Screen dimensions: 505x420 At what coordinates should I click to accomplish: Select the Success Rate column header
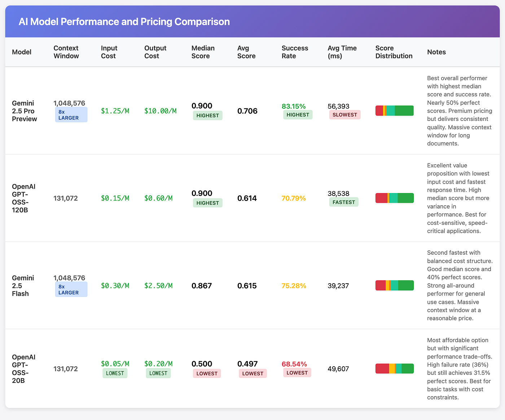[295, 52]
